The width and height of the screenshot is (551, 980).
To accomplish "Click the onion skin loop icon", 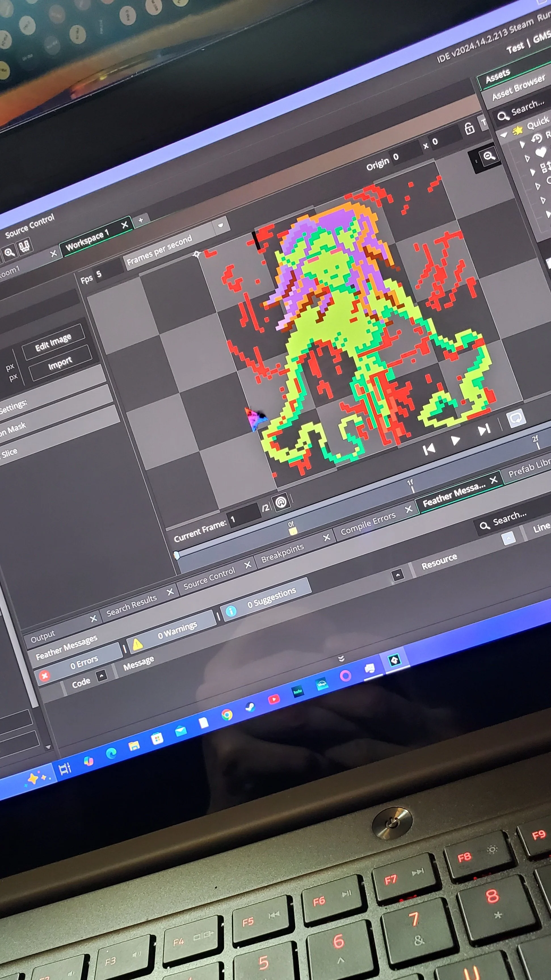I will tap(281, 503).
